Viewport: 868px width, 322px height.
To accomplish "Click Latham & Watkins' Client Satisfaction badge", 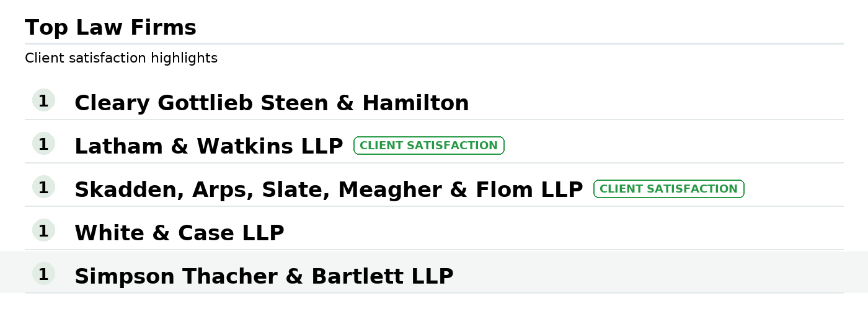I will tap(428, 146).
